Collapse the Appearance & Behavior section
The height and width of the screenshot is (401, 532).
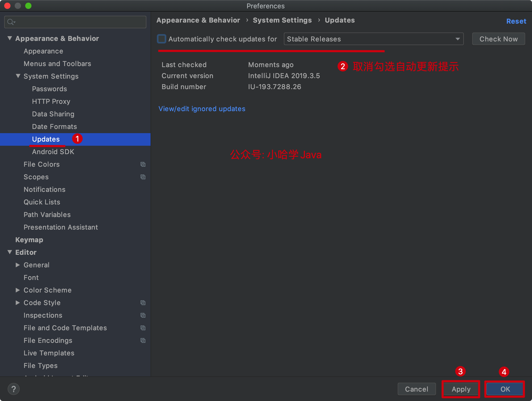tap(10, 38)
